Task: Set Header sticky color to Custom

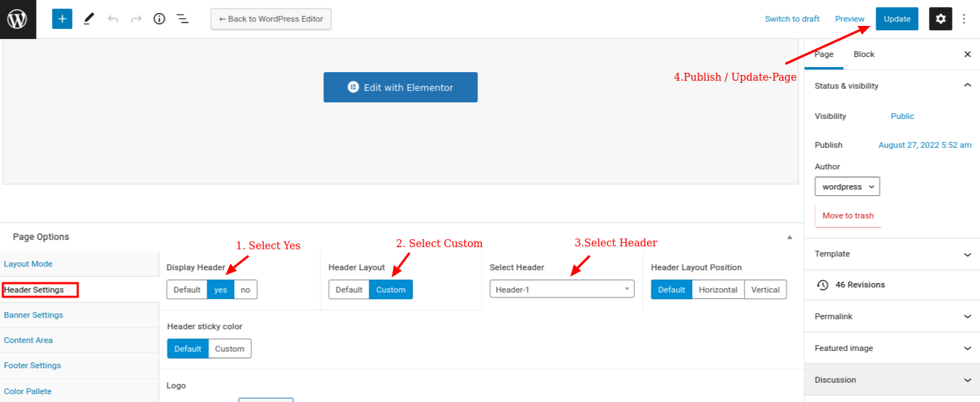Action: (230, 349)
